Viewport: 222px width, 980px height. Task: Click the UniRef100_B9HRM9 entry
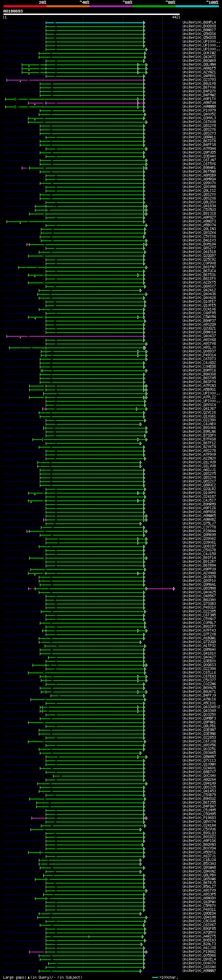pyautogui.click(x=199, y=504)
